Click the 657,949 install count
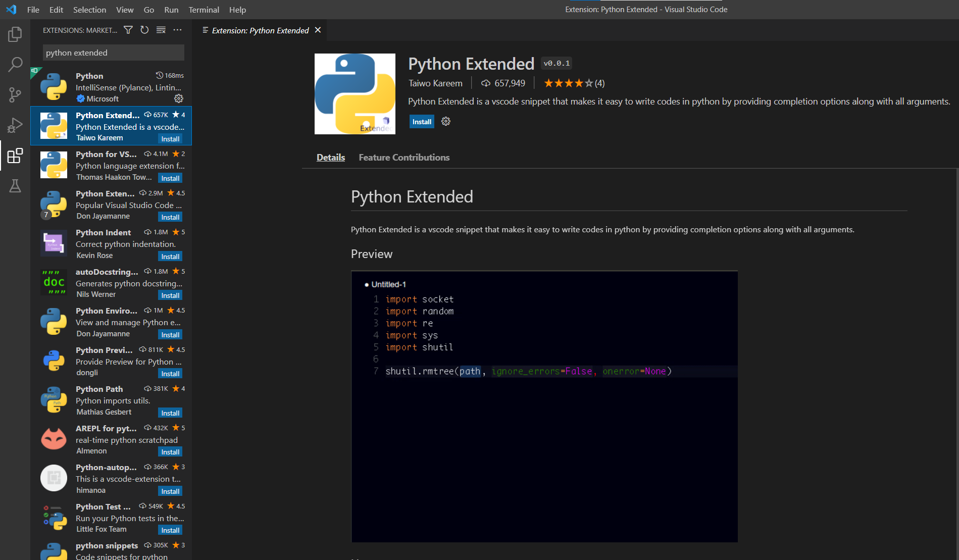 [x=503, y=83]
